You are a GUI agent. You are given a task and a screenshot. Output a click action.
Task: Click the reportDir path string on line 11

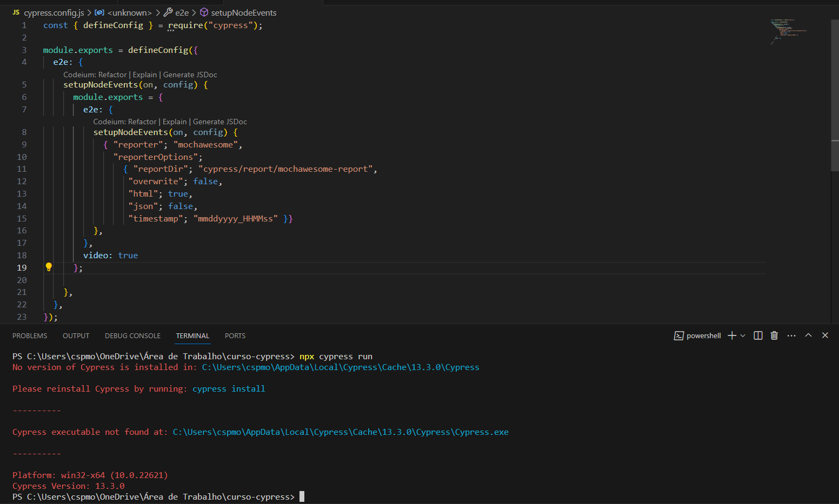285,169
